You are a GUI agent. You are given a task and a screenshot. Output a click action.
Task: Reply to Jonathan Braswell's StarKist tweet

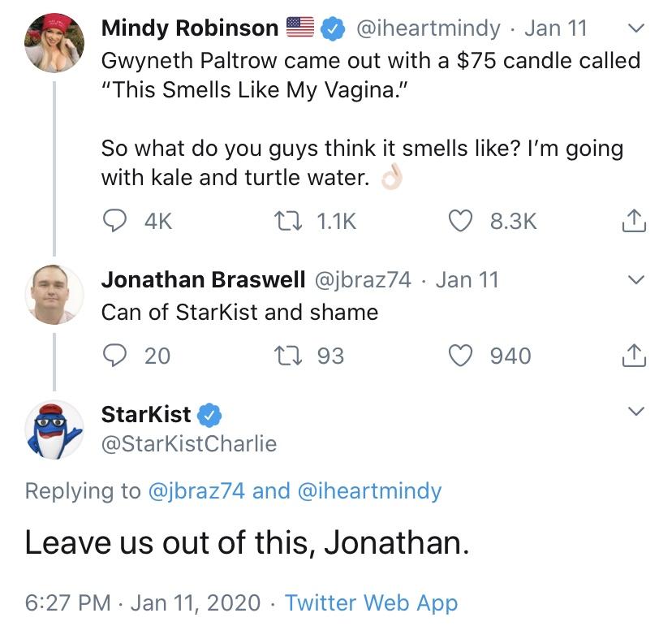click(x=114, y=356)
